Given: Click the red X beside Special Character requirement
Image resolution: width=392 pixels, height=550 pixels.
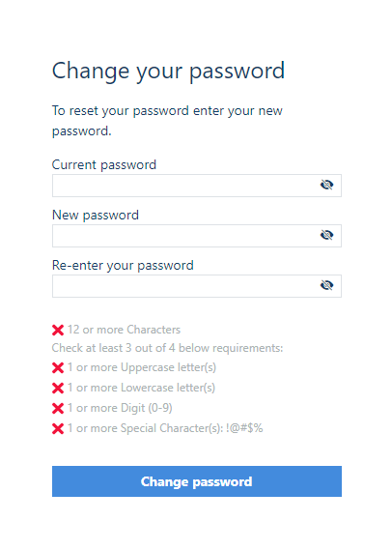Looking at the screenshot, I should tap(58, 428).
